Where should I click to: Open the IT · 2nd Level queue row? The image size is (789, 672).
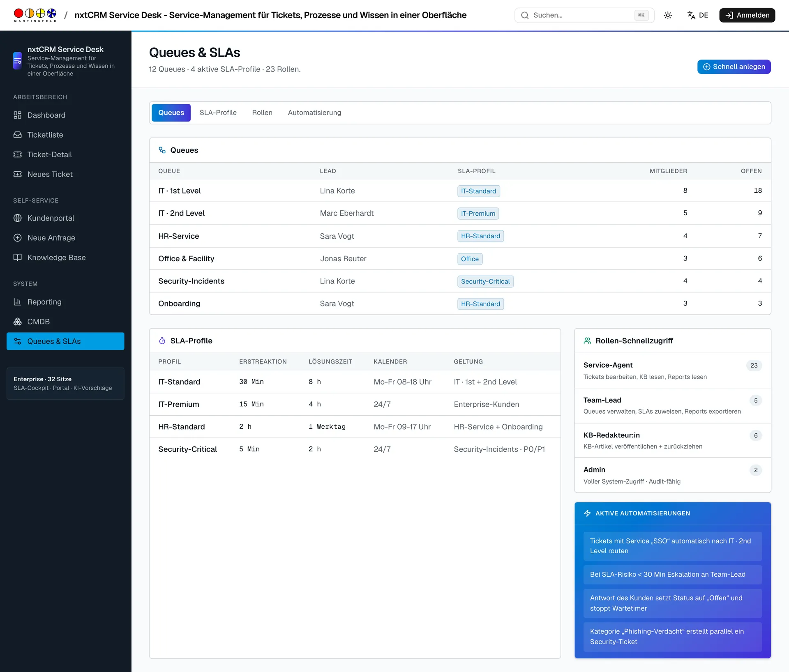pos(460,213)
